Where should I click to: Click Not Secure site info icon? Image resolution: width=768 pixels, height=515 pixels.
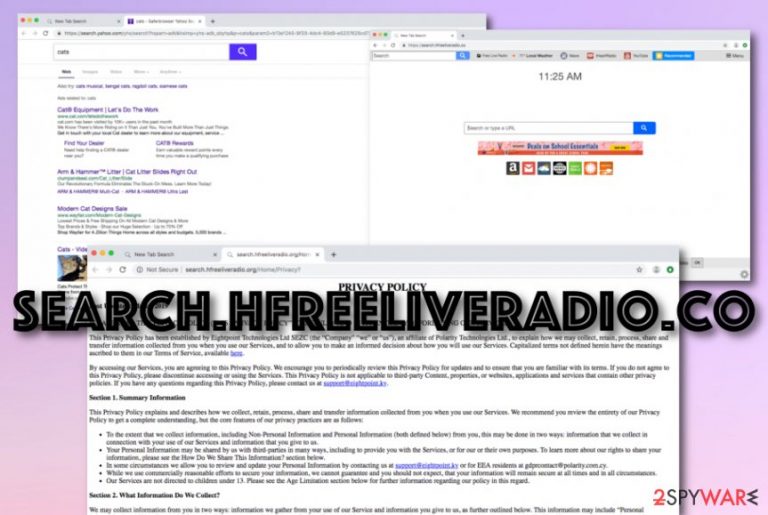pos(140,270)
